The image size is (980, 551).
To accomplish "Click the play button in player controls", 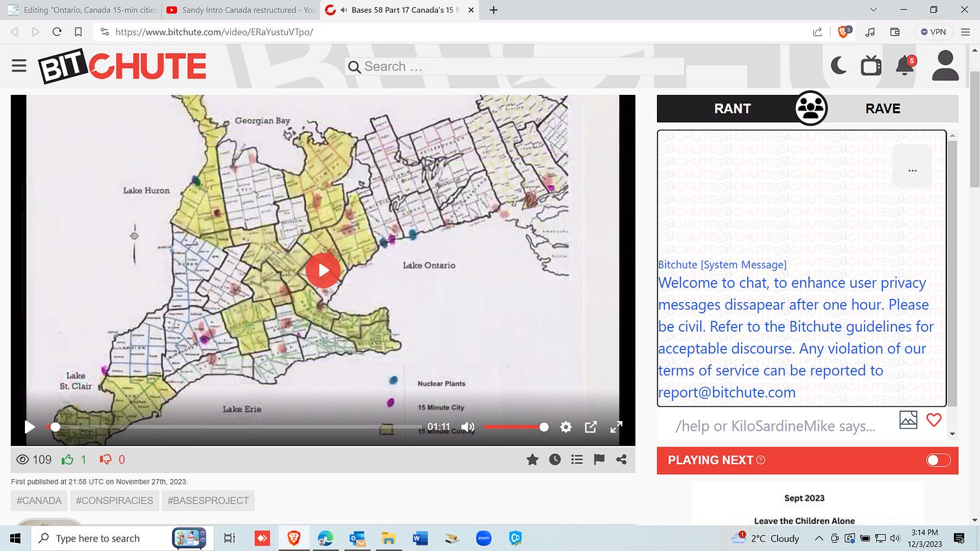I will [x=29, y=427].
